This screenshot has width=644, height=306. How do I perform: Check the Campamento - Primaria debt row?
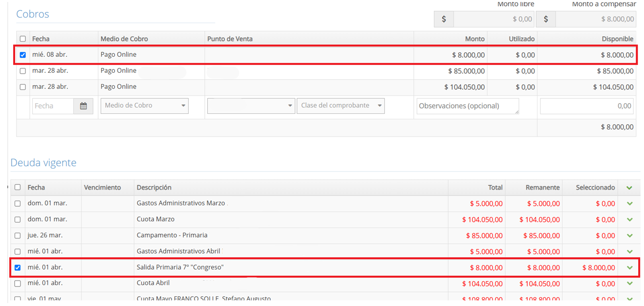(x=18, y=236)
